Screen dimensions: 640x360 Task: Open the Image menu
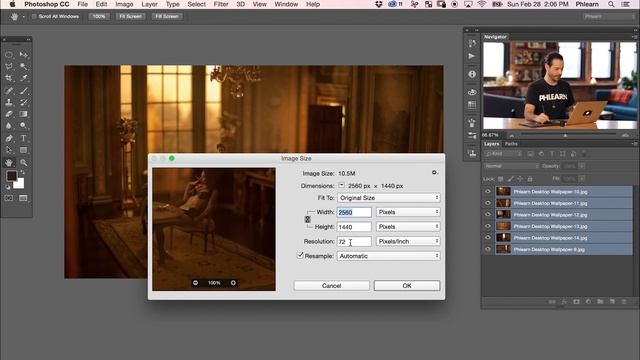124,4
